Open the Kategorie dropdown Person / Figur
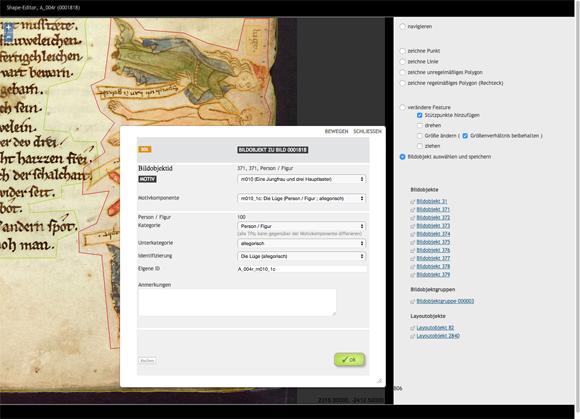 point(301,226)
